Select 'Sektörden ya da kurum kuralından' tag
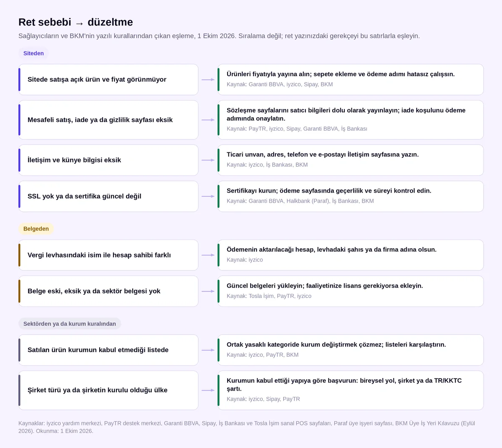Image resolution: width=502 pixels, height=448 pixels. tap(69, 324)
